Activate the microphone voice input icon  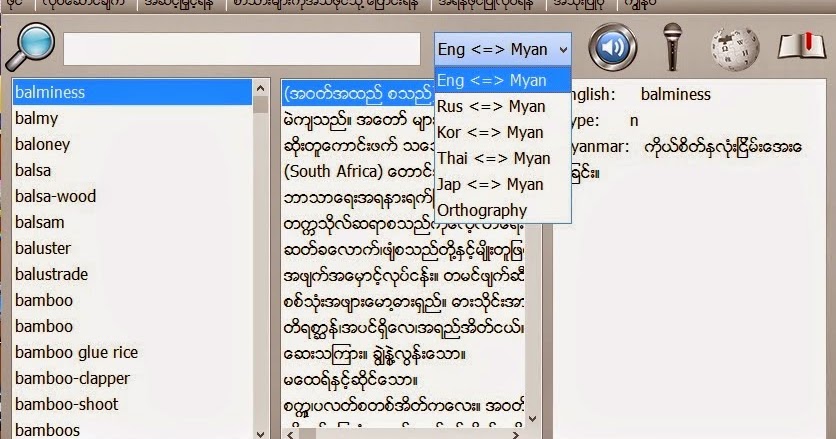pos(672,47)
